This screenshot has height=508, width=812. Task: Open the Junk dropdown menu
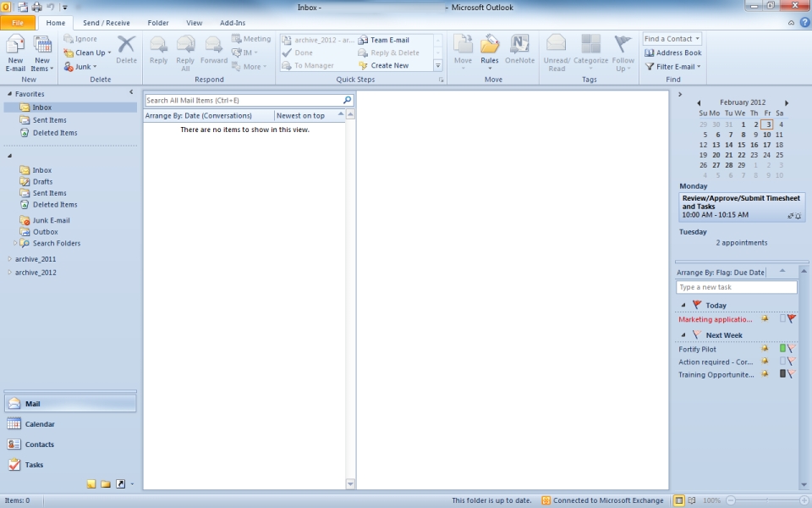tap(80, 66)
